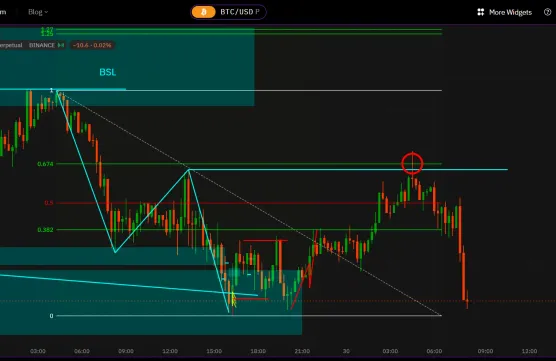Click the 30 date label on time axis
The width and height of the screenshot is (556, 361).
coord(346,351)
